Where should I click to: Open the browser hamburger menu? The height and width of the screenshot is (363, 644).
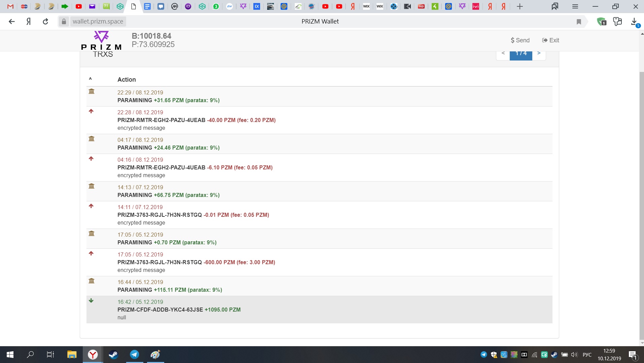point(575,6)
